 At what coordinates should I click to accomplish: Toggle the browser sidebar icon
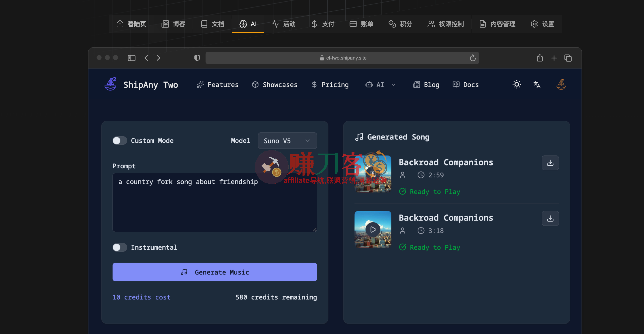[x=131, y=58]
